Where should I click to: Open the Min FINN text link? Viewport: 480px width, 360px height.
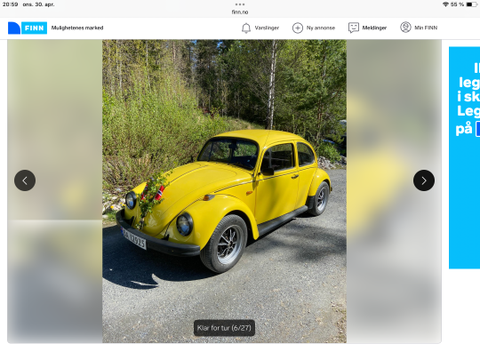coord(426,28)
